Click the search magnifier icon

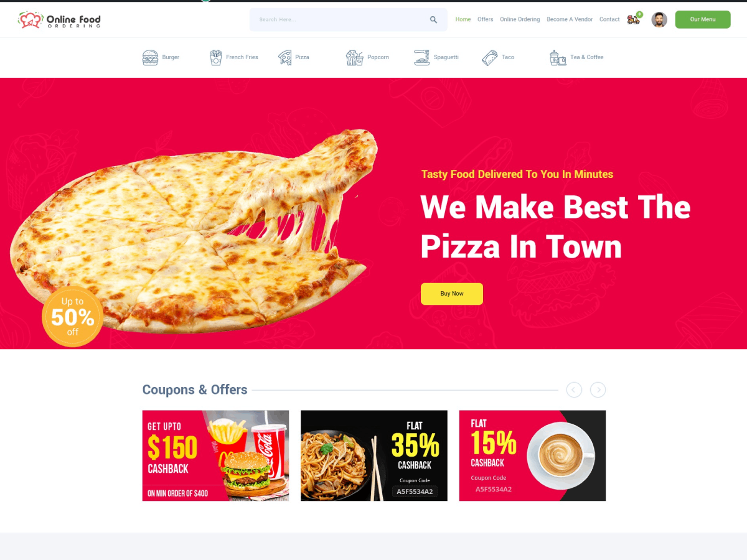click(433, 20)
